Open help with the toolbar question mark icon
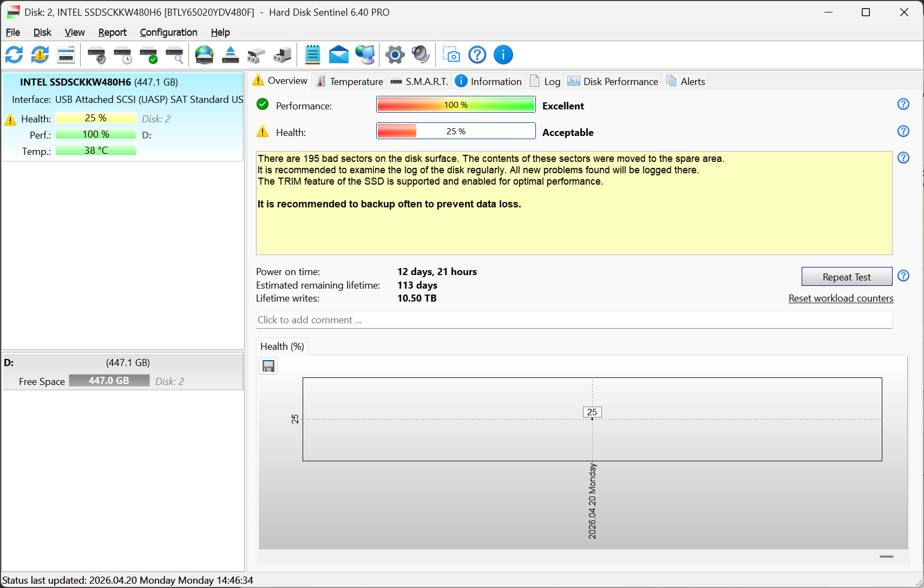 (477, 55)
